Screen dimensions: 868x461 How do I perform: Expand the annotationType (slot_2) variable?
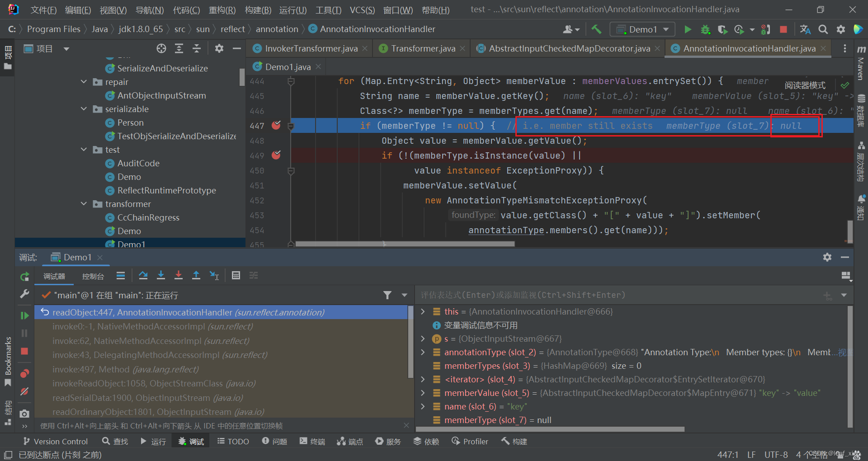[x=423, y=352]
